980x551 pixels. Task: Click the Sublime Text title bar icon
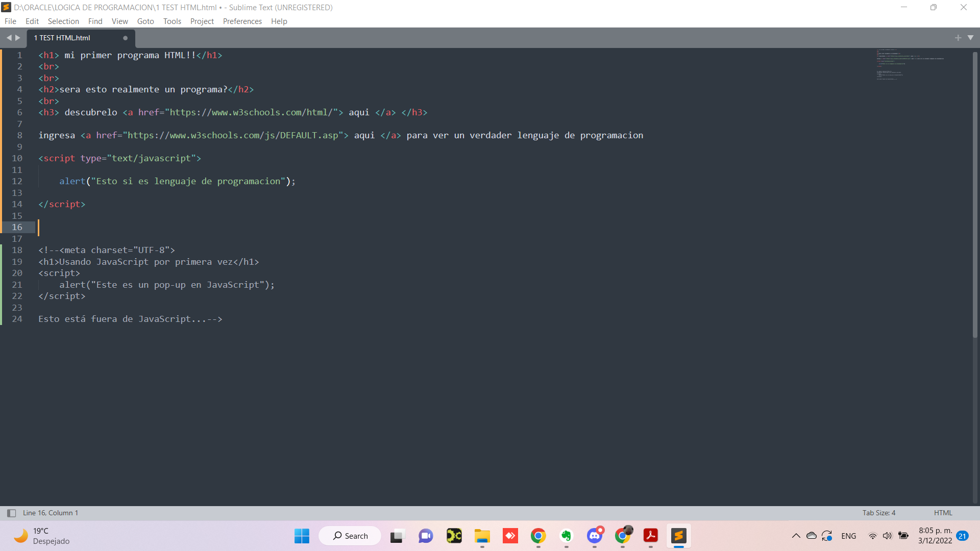tap(6, 7)
